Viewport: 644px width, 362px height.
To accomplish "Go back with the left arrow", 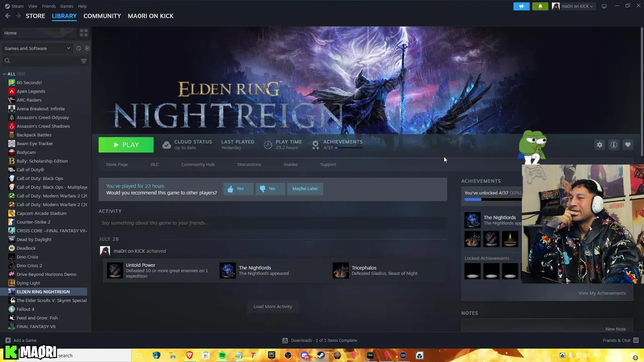I will click(8, 16).
